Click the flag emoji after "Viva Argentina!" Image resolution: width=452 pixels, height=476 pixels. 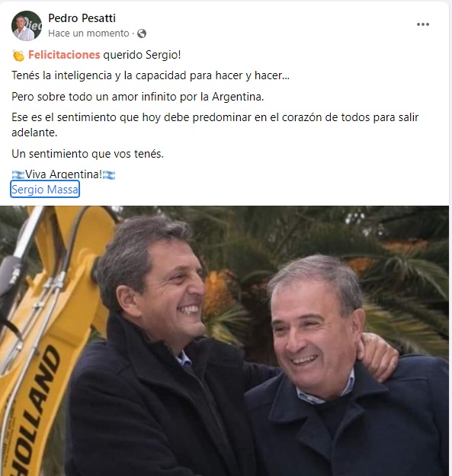(x=109, y=175)
